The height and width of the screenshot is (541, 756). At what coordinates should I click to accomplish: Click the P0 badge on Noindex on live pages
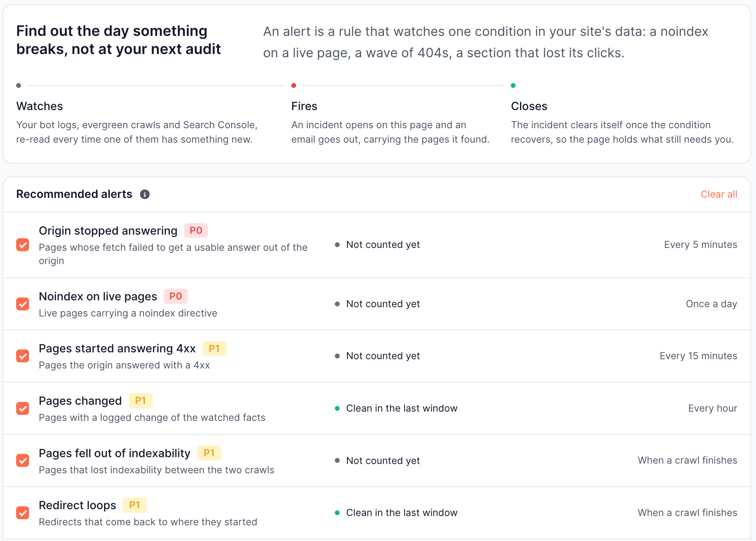click(176, 296)
